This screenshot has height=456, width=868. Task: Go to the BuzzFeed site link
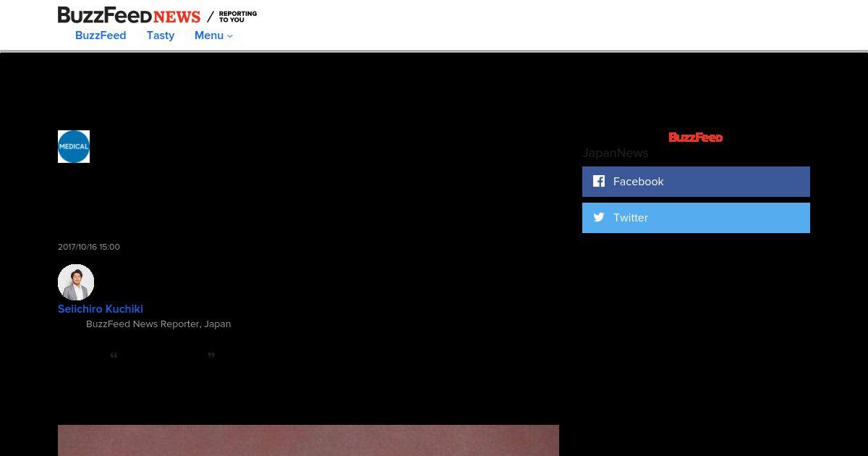tap(101, 35)
